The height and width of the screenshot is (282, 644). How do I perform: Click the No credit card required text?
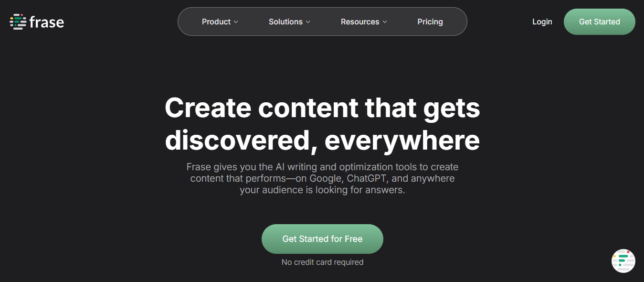(322, 262)
